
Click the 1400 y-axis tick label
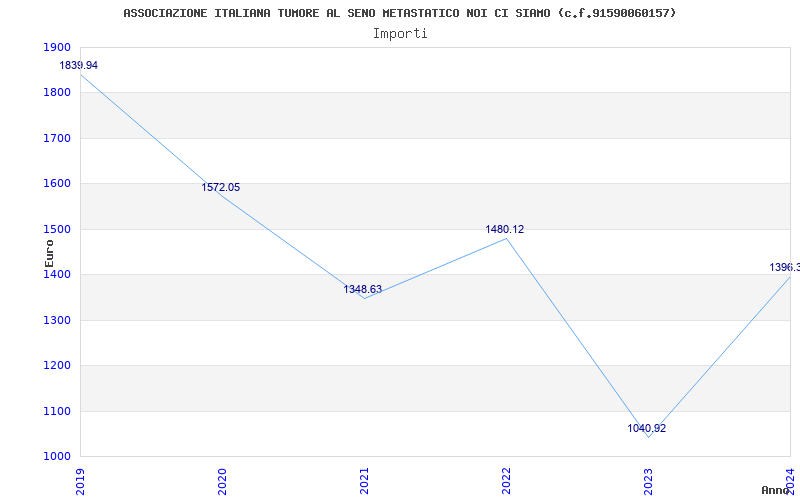point(57,274)
